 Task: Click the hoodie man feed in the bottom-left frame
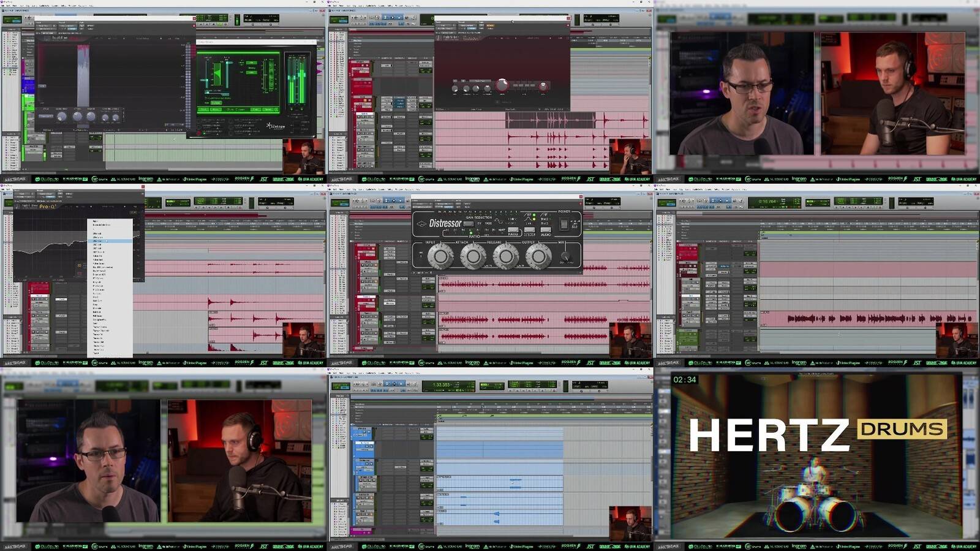click(239, 460)
